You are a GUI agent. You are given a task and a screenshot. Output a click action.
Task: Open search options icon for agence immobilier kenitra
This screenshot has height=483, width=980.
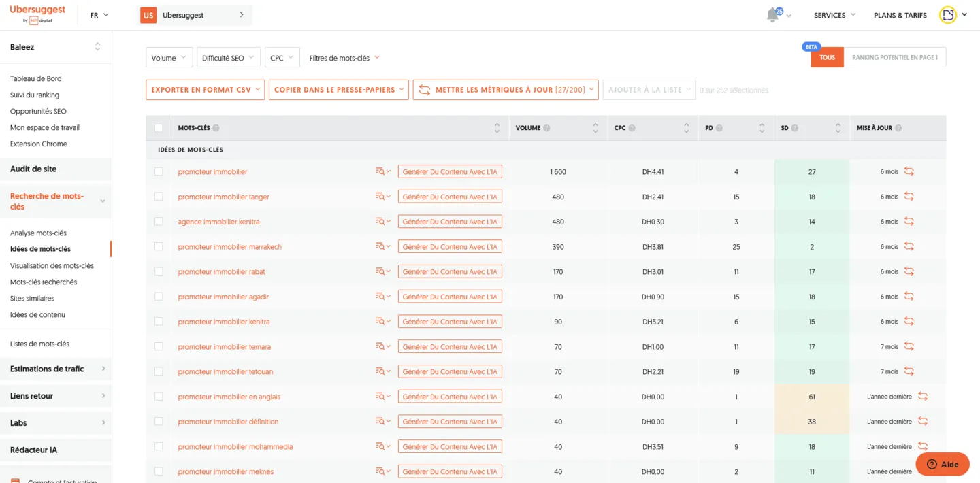click(383, 222)
